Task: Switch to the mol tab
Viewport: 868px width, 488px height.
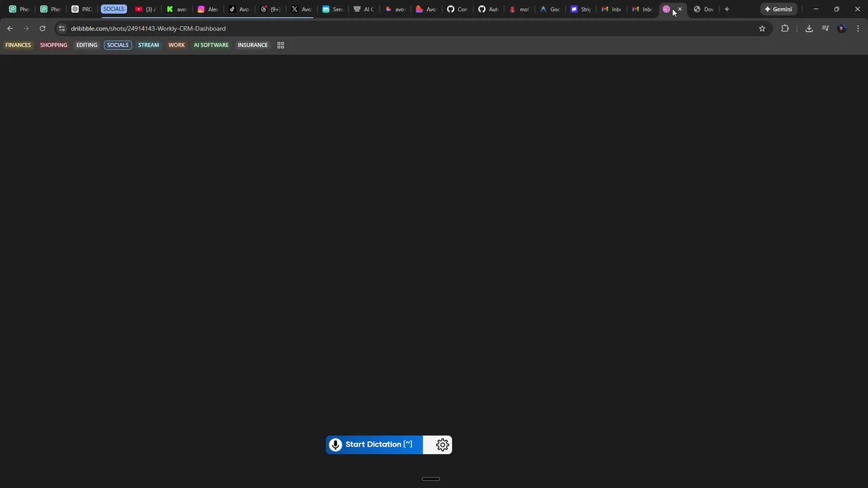Action: click(519, 9)
